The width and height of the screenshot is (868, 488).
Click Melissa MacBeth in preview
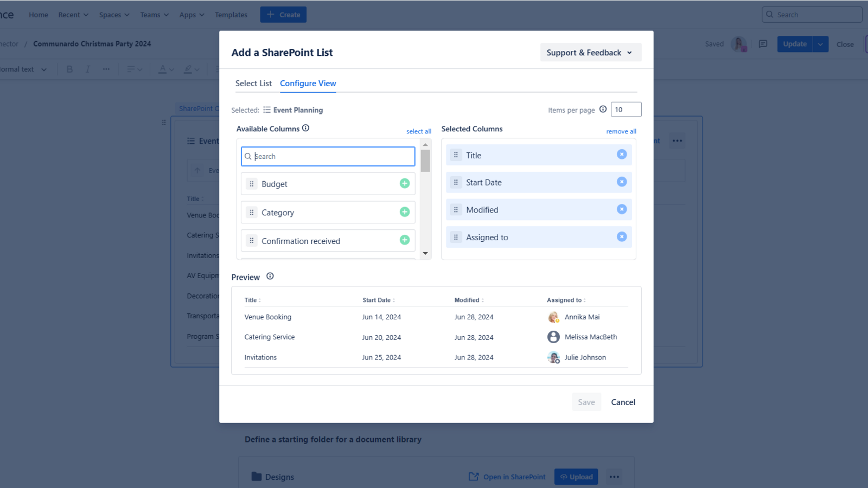pyautogui.click(x=591, y=337)
